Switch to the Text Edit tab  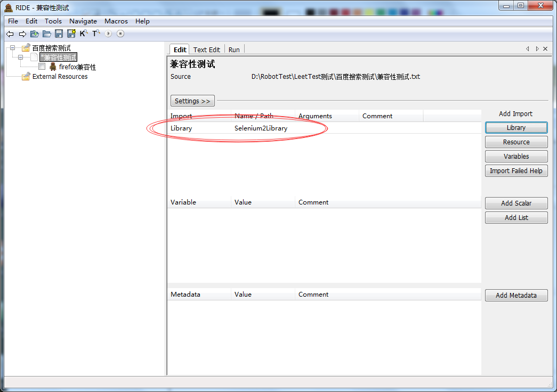(x=207, y=50)
